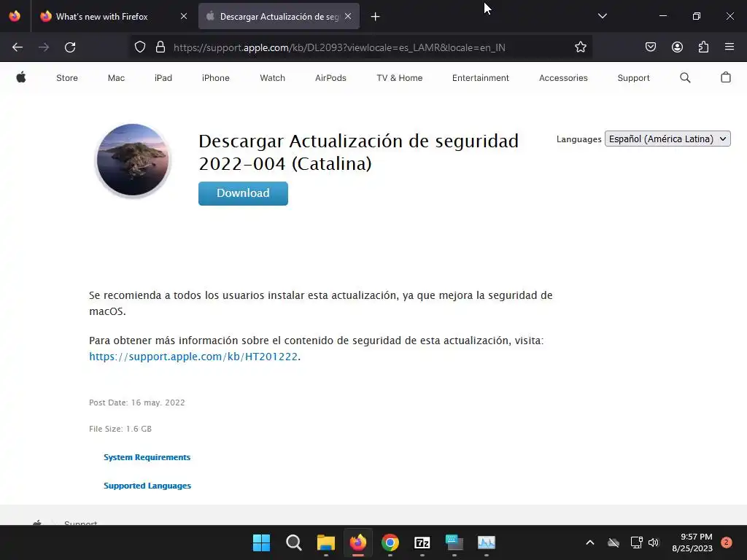Open the tracking protection shield icon
Viewport: 747px width, 560px height.
tap(139, 47)
